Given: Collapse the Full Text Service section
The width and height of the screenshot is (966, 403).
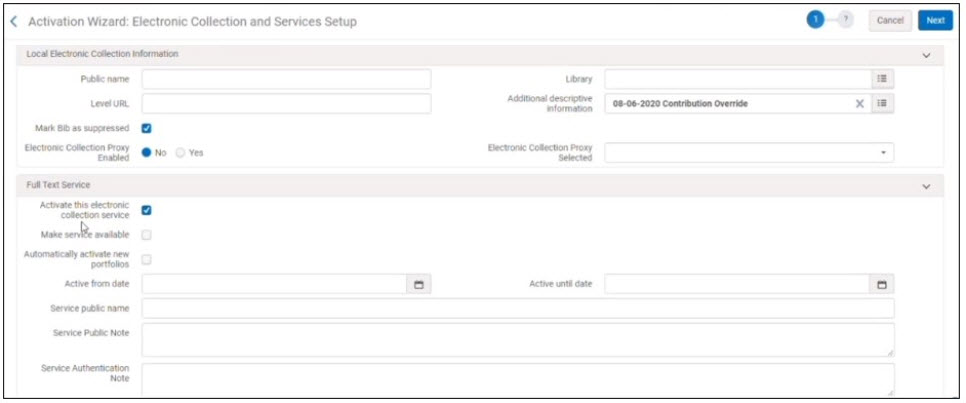Looking at the screenshot, I should tap(926, 186).
